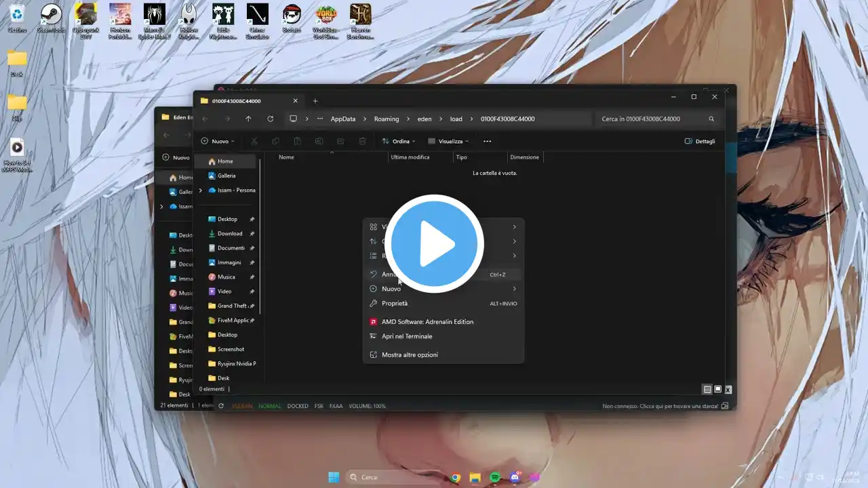Toggle the Dettagli details pane

[700, 141]
